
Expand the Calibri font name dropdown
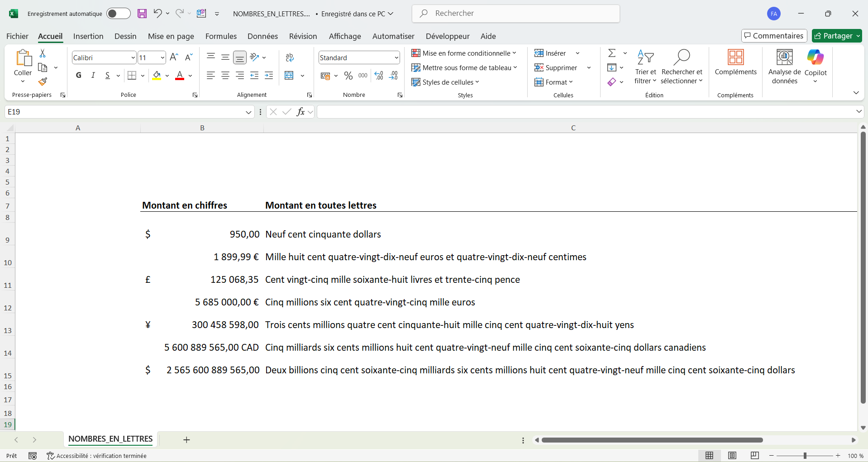pos(133,58)
